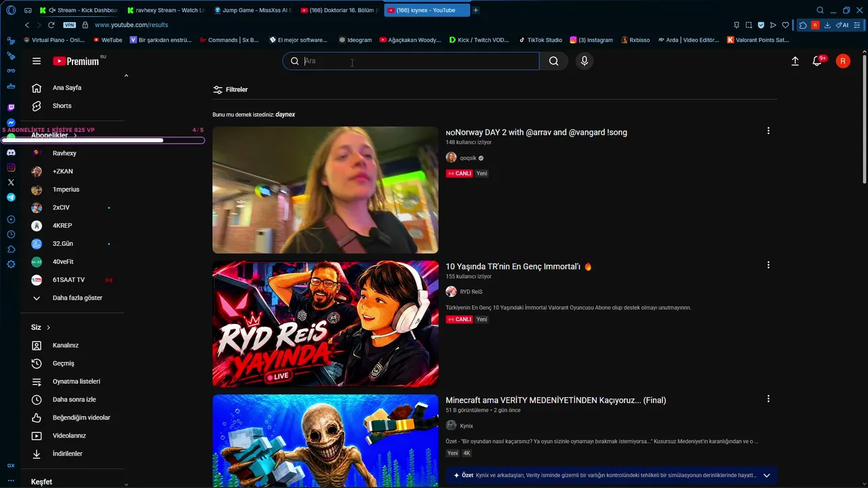Open the 61SAAT TV subscription channel
The image size is (868, 488).
point(68,280)
